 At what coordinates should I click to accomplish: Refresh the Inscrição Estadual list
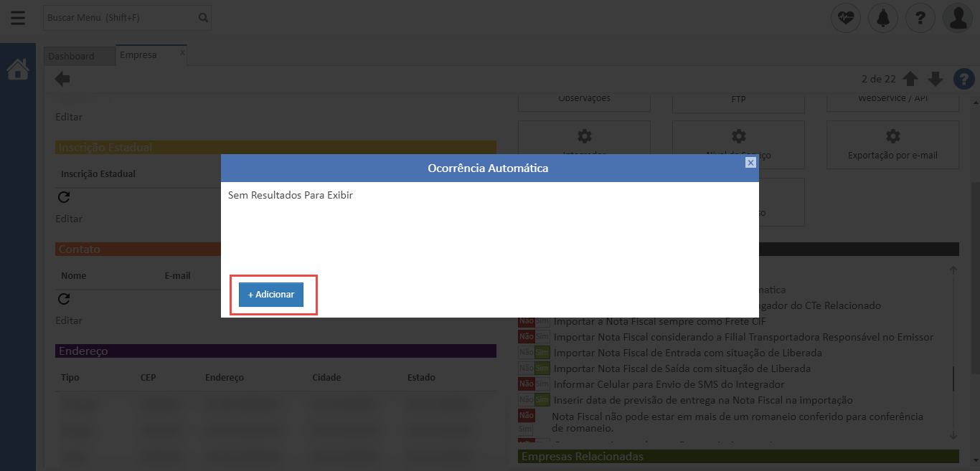pos(64,197)
